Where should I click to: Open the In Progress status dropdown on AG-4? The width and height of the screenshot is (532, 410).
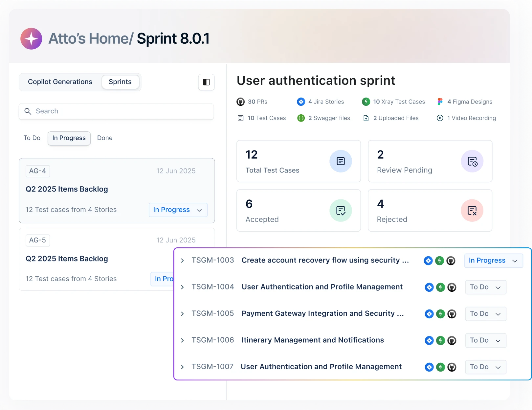click(x=178, y=210)
